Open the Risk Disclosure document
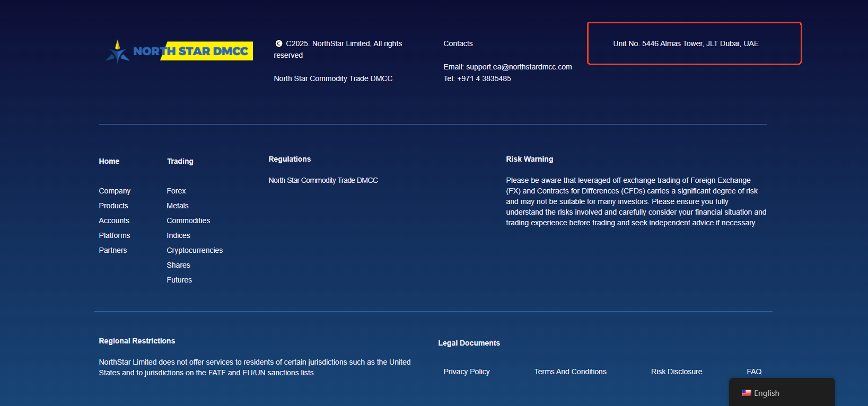This screenshot has width=868, height=406. tap(677, 372)
